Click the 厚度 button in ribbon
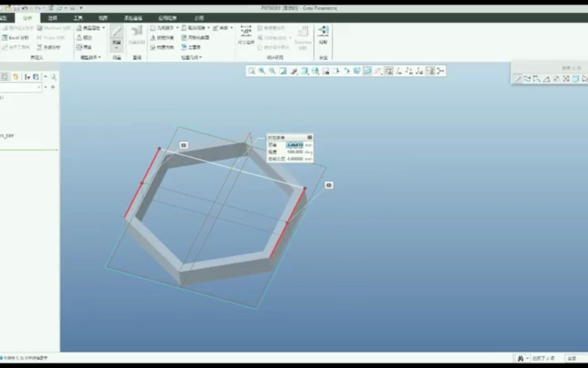Image resolution: width=588 pixels, height=368 pixels. (84, 47)
